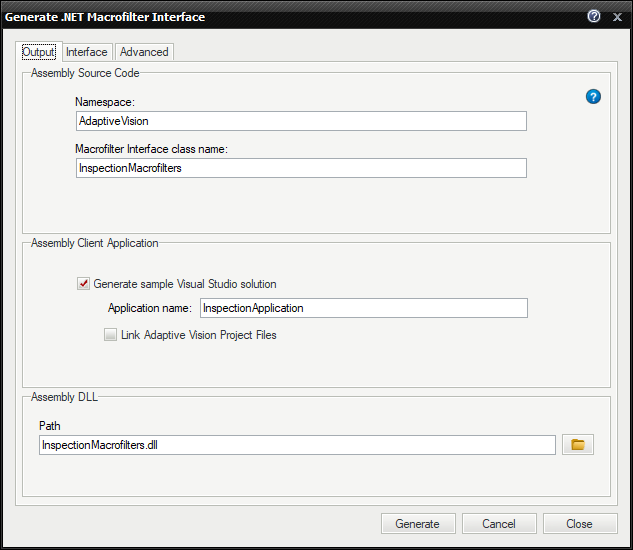Enable Link Adaptive Vision Project Files checkbox
The image size is (633, 550).
[x=110, y=335]
